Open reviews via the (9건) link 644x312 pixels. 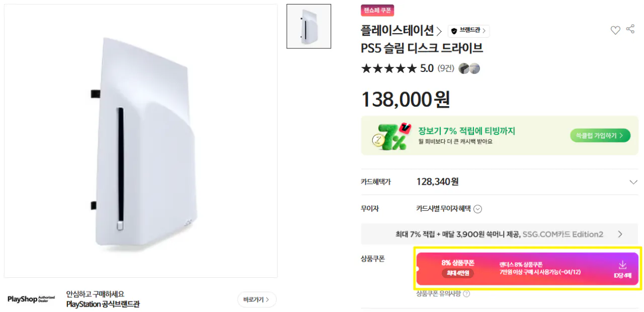[445, 68]
